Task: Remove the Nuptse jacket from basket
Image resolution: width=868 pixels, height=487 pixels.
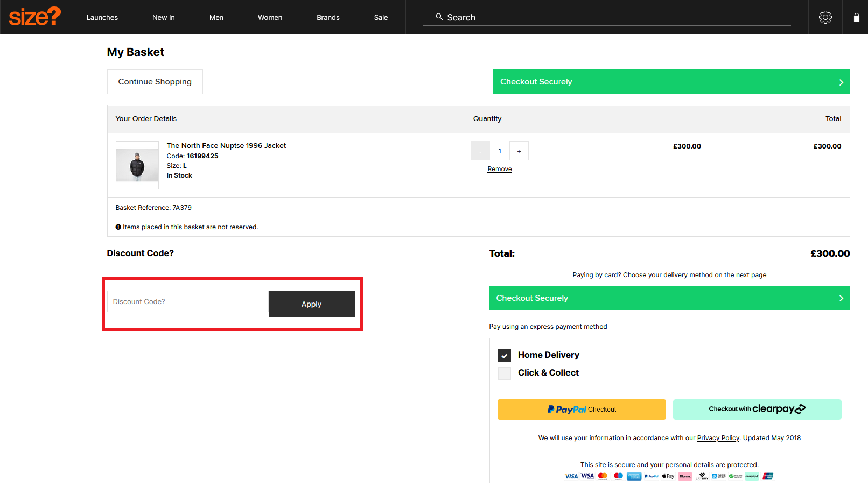Action: point(500,169)
